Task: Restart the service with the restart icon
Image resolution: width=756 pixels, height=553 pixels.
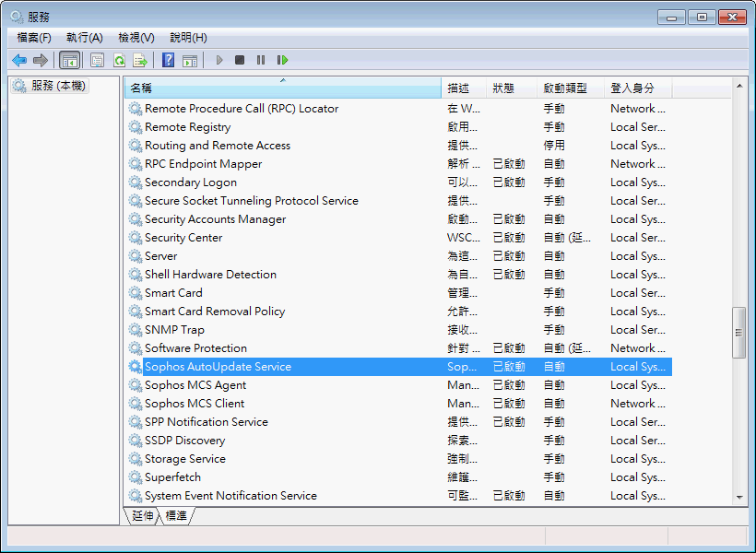Action: coord(282,60)
